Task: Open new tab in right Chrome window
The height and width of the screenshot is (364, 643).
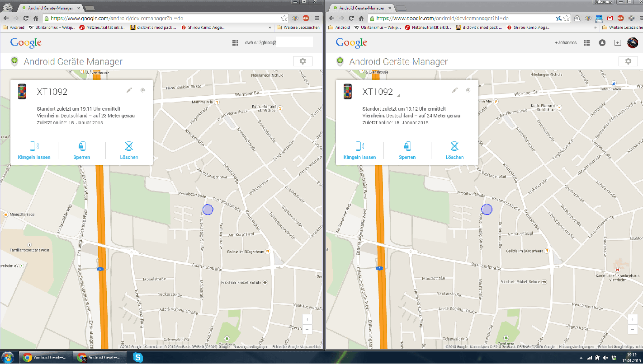Action: click(x=401, y=8)
